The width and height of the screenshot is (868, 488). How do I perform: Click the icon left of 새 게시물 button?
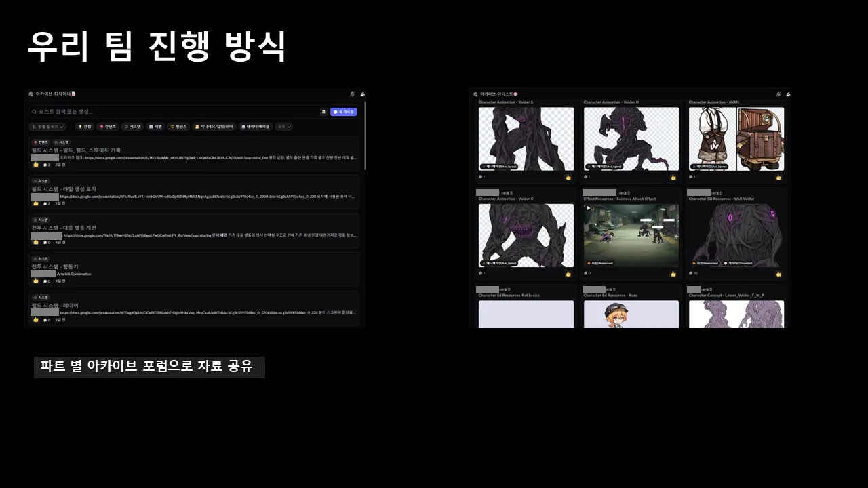[323, 111]
